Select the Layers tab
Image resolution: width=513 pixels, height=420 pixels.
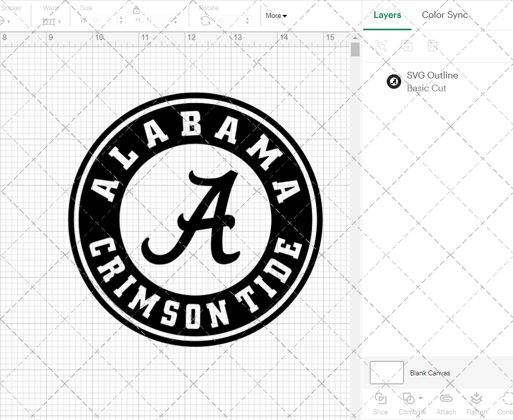[387, 15]
